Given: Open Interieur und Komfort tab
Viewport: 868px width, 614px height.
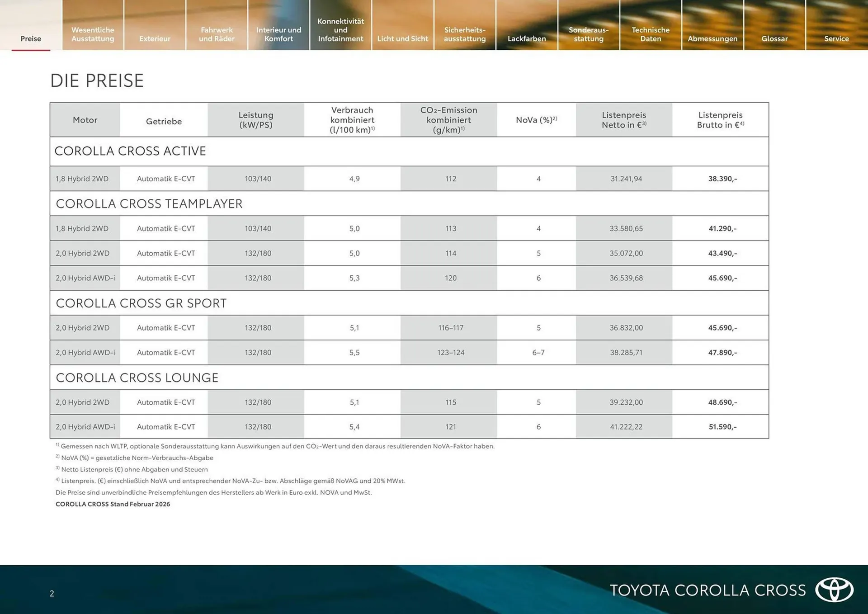Looking at the screenshot, I should coord(278,34).
